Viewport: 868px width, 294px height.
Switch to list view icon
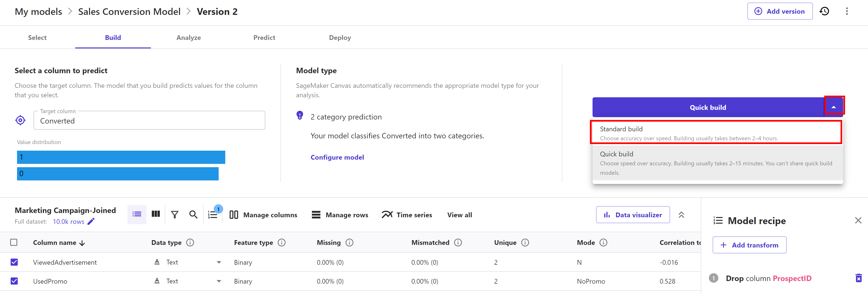pos(137,214)
